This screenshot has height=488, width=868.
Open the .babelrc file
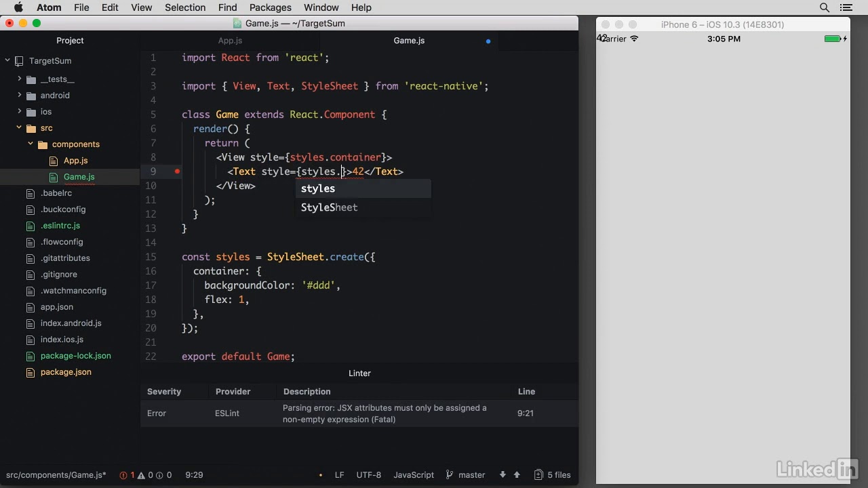coord(56,193)
